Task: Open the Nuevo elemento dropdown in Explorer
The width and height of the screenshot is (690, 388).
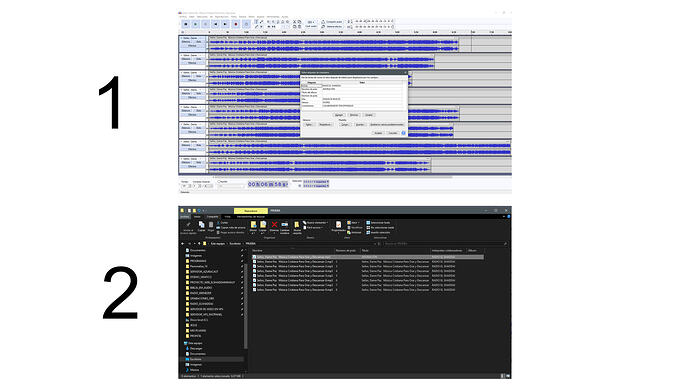Action: [x=316, y=223]
